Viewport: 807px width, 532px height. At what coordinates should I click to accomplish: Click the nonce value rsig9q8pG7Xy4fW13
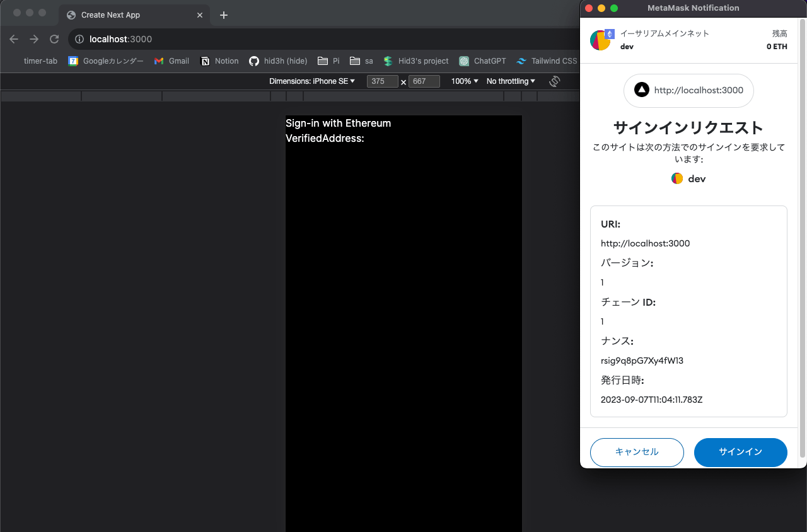642,361
